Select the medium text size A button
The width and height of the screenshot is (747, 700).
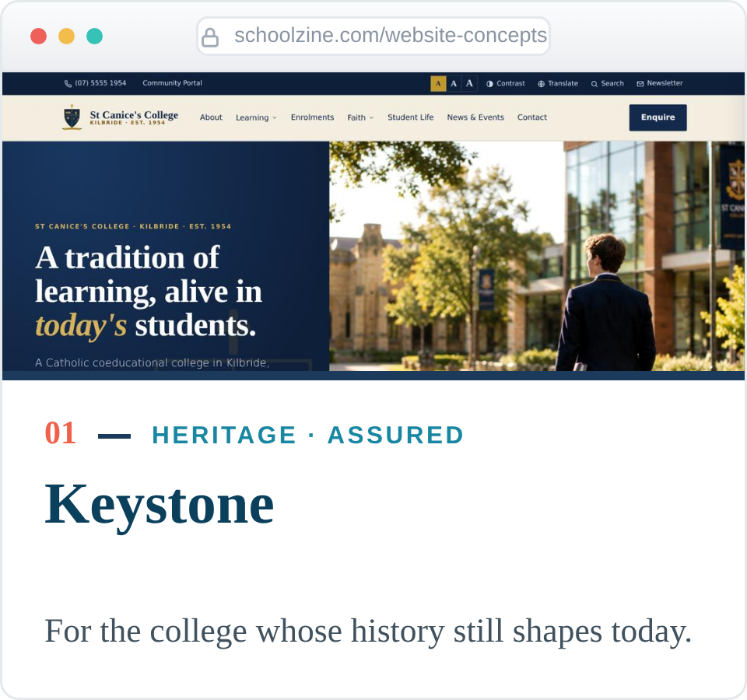(x=454, y=83)
